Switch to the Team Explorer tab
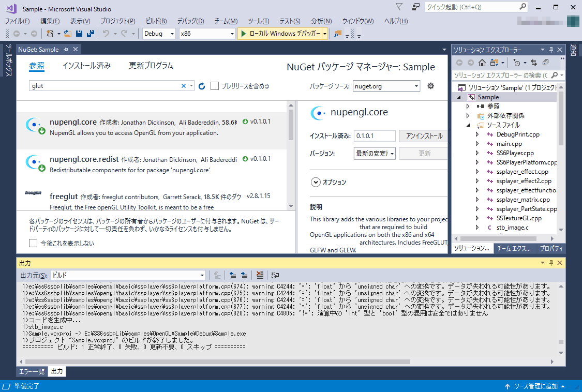Screen dimensions: 582x392 (514, 248)
